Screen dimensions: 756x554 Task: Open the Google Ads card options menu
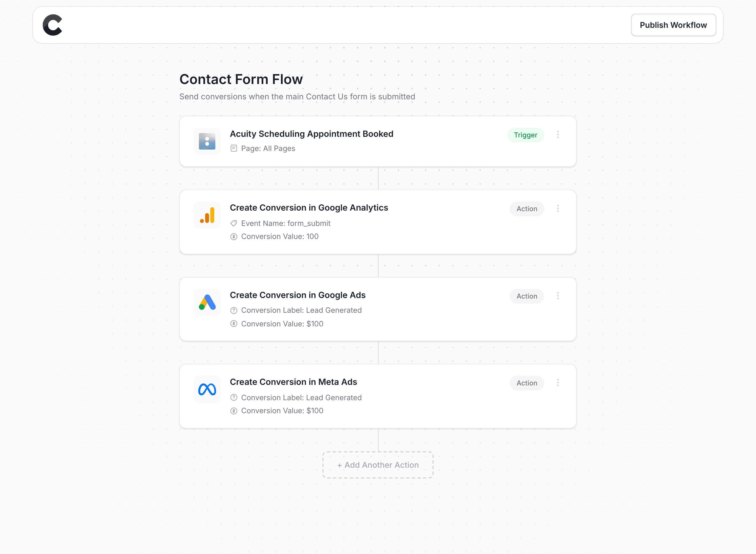click(558, 296)
